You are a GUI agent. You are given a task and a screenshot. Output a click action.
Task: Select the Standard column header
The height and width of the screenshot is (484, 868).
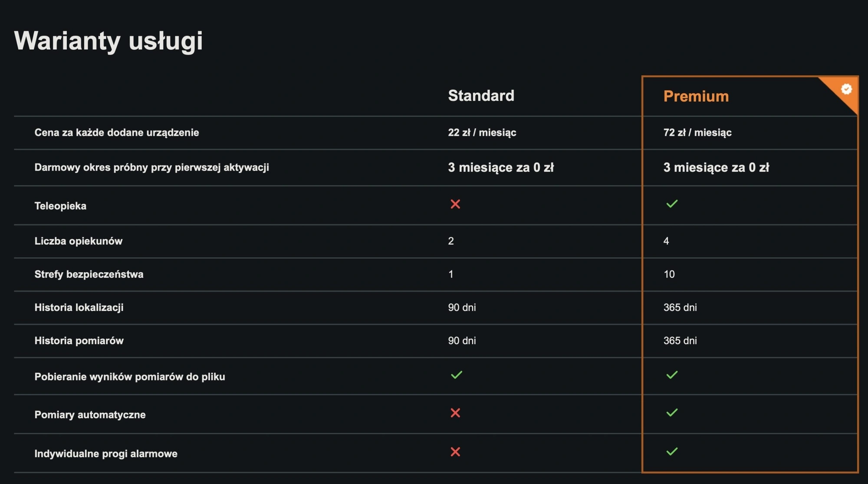pos(481,95)
